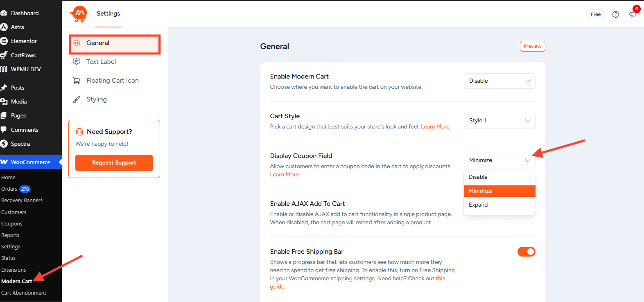The image size is (644, 302).
Task: Open Modern Cart submenu item
Action: (x=16, y=282)
